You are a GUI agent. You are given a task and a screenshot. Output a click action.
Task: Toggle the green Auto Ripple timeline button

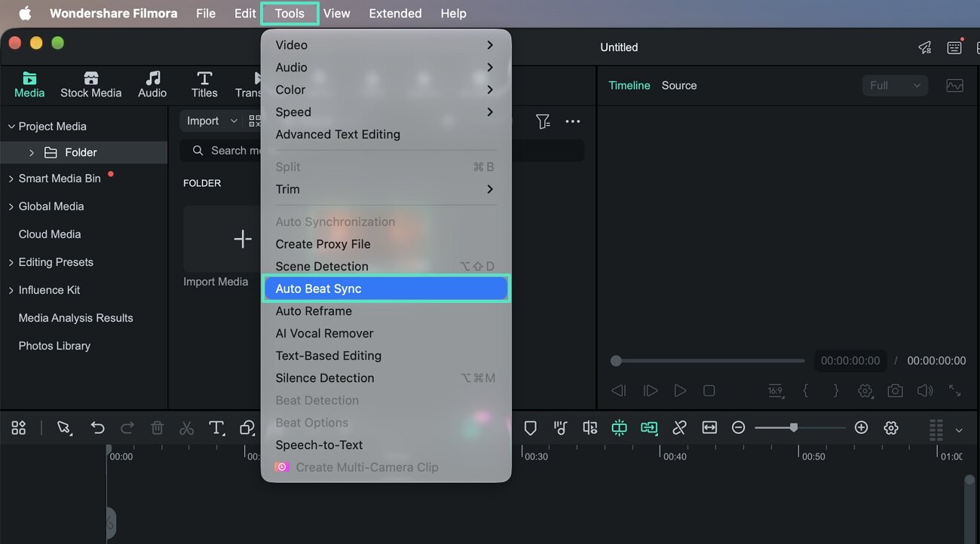tap(619, 428)
